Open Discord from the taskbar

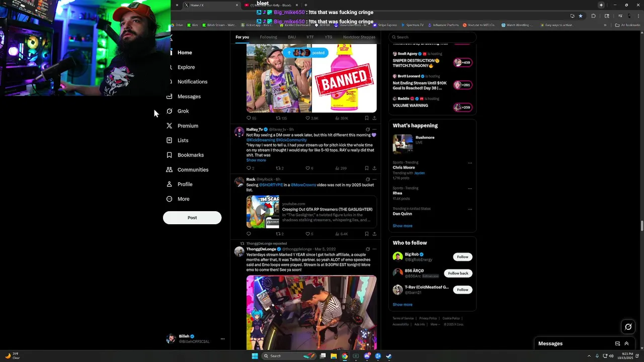(367, 356)
